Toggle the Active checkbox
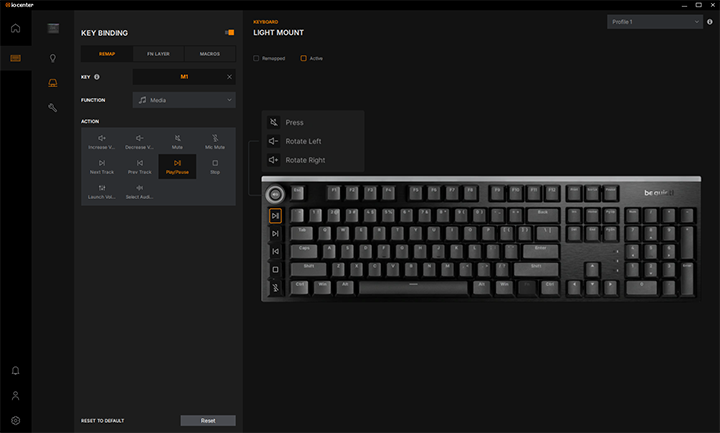Viewport: 720px width, 433px height. 304,58
